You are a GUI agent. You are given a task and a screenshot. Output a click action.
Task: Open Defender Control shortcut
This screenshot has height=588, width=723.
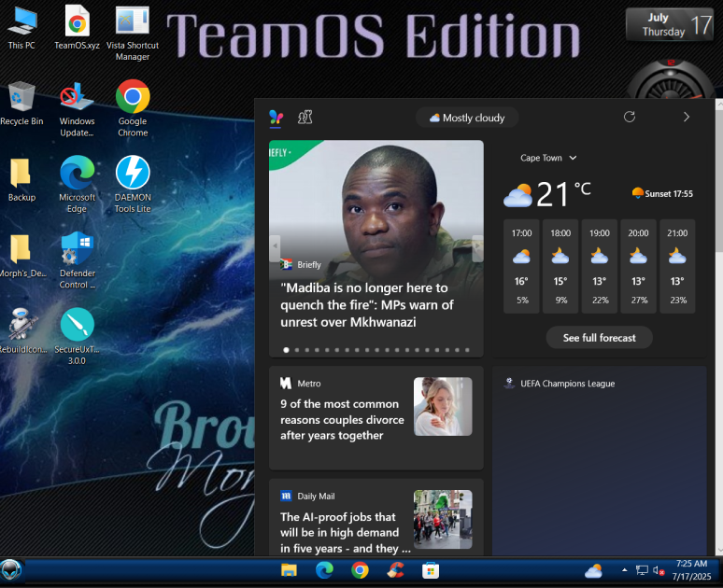pos(77,260)
